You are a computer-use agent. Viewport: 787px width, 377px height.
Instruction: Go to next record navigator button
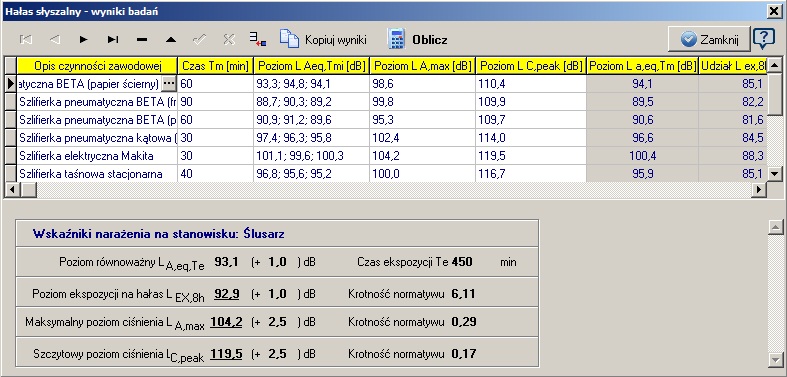[x=84, y=40]
